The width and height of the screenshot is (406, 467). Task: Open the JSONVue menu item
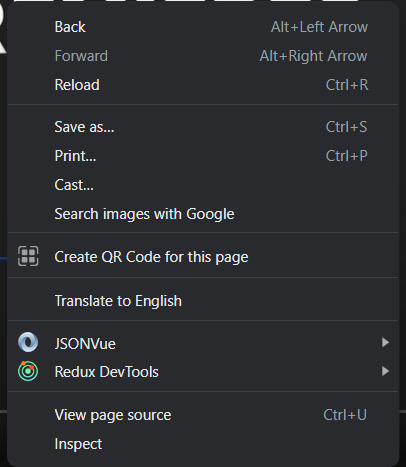point(203,343)
